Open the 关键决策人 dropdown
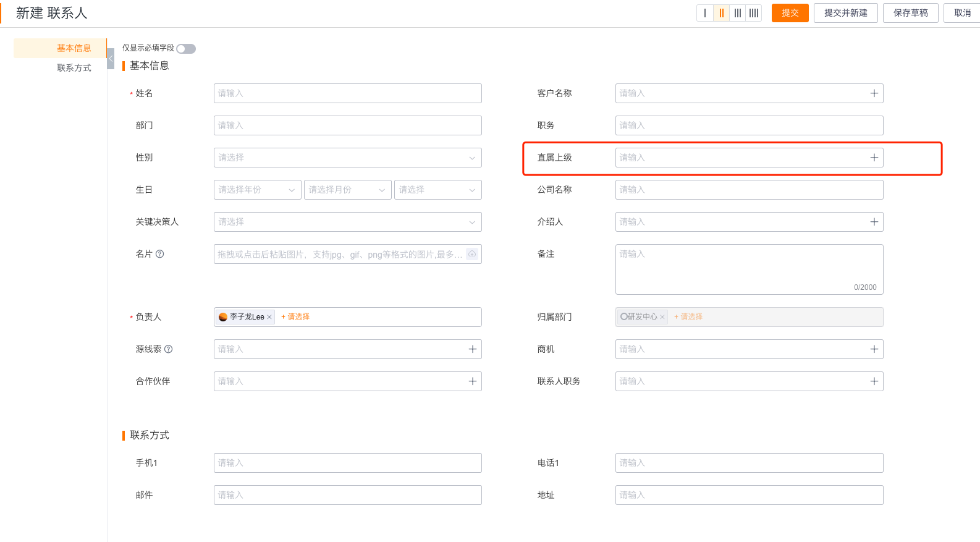980x542 pixels. (348, 222)
